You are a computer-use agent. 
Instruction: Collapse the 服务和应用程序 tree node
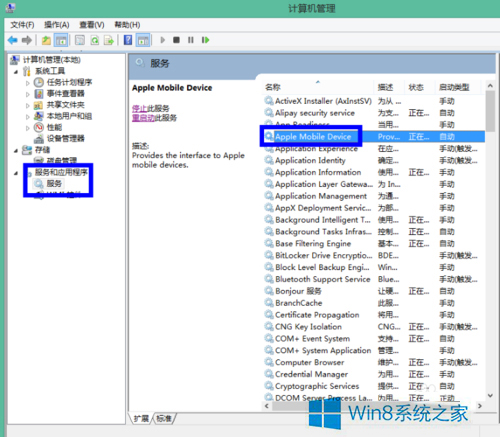coord(16,173)
